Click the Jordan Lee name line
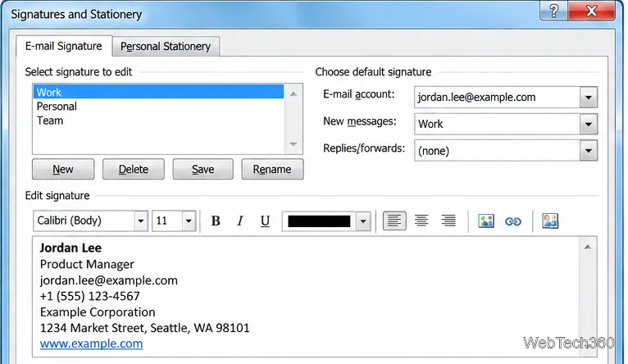628x364 pixels. [x=71, y=248]
